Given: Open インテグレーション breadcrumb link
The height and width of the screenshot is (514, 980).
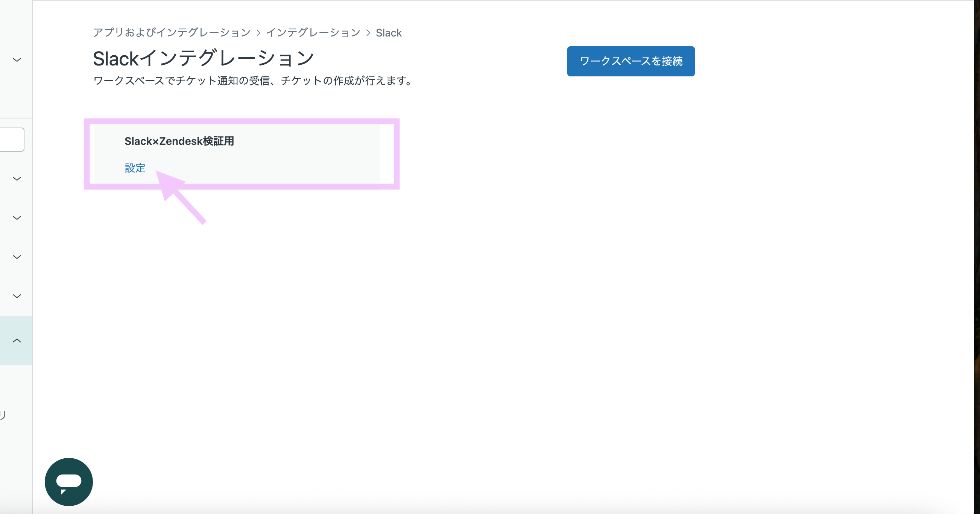Looking at the screenshot, I should tap(313, 33).
